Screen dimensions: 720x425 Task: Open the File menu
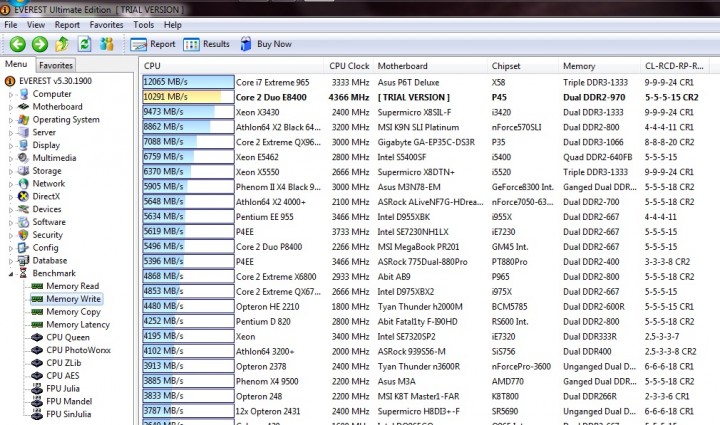point(11,25)
